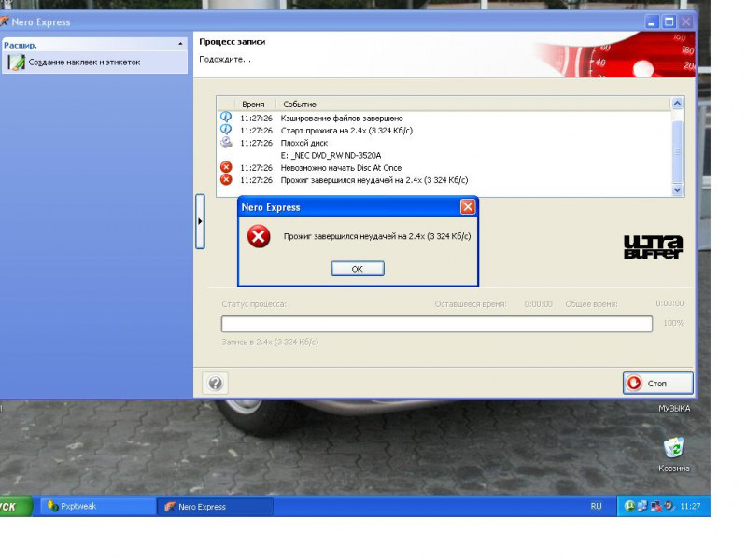Viewport: 747px width, 560px height.
Task: Click the Стоп button
Action: coord(658,384)
